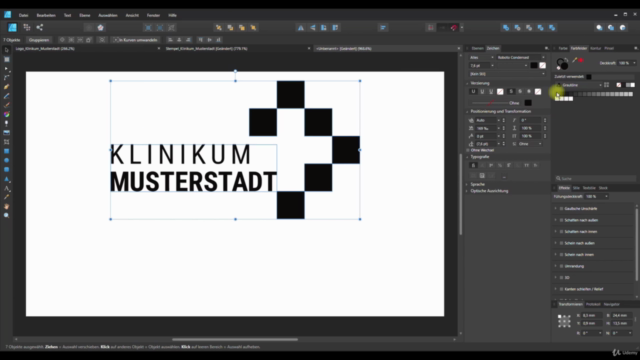The image size is (640, 360).
Task: Switch to the Kontur panel tab
Action: click(x=596, y=48)
